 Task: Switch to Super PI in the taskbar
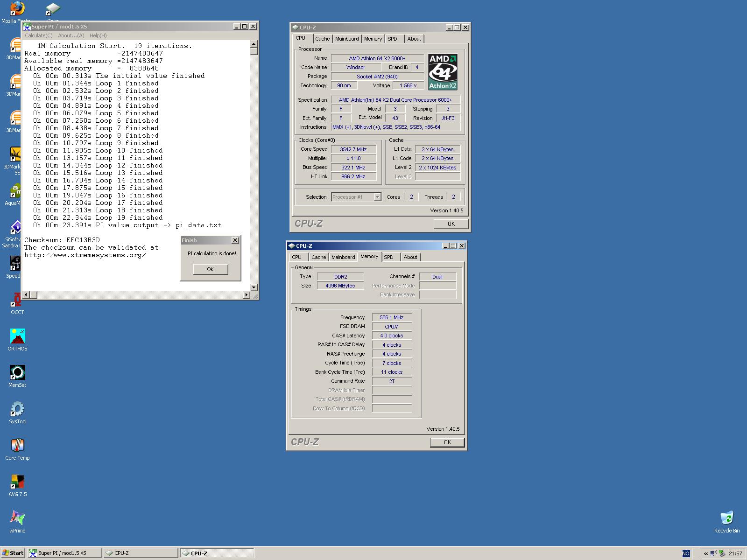64,553
